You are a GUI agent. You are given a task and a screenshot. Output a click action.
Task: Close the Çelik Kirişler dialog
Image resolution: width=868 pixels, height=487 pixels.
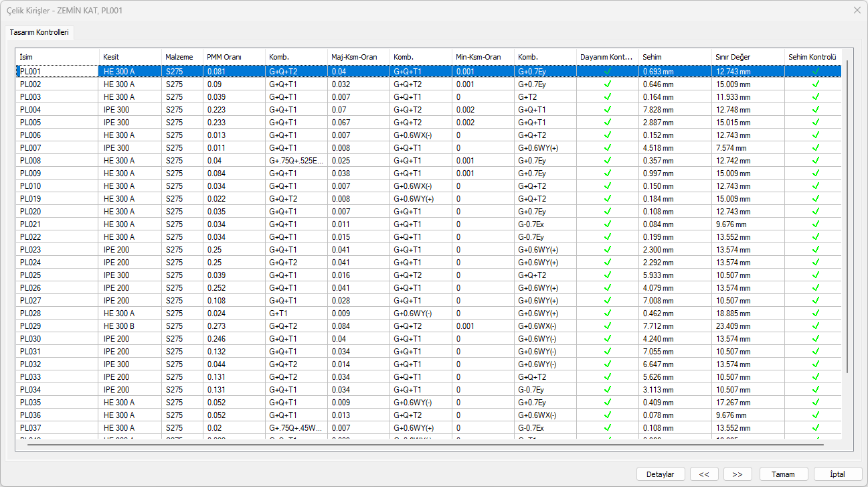[857, 10]
